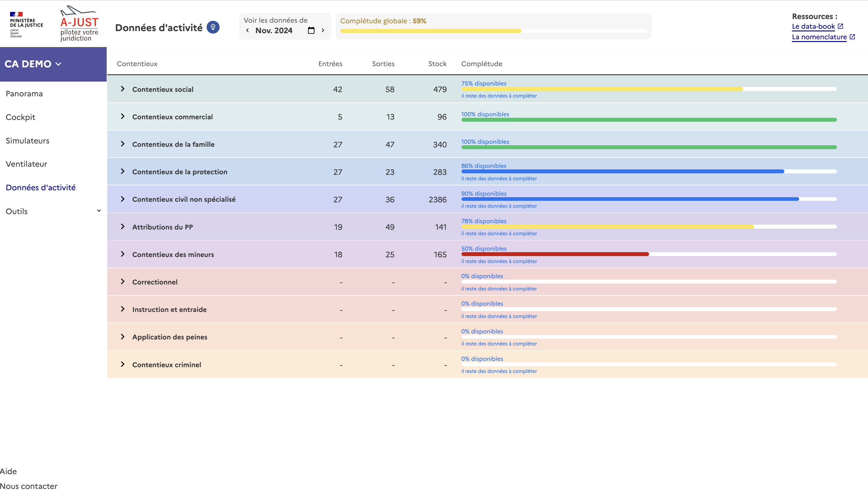Image resolution: width=868 pixels, height=491 pixels.
Task: Click the Ministère de la Justice logo
Action: click(x=26, y=24)
